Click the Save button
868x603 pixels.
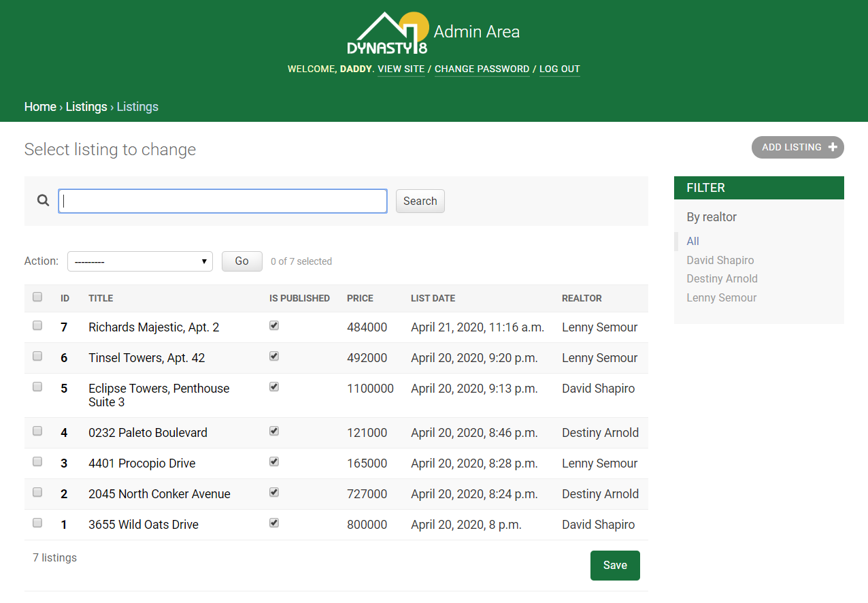[x=614, y=565]
